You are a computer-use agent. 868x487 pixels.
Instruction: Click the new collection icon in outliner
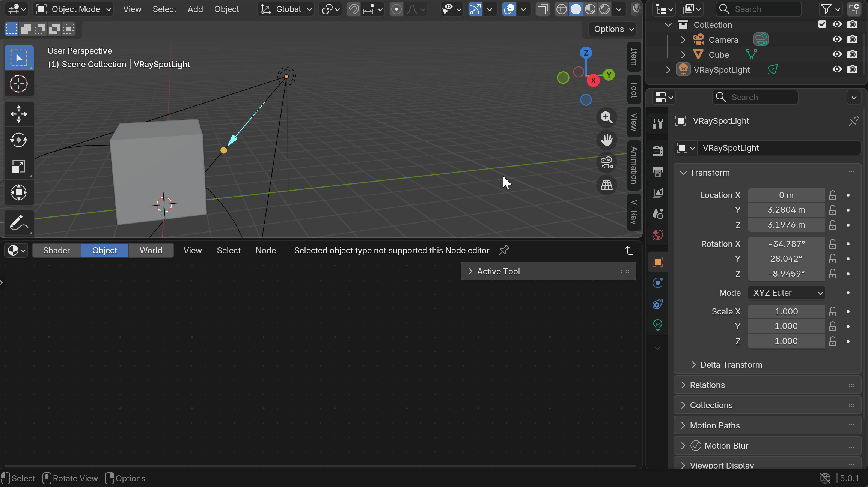[853, 9]
